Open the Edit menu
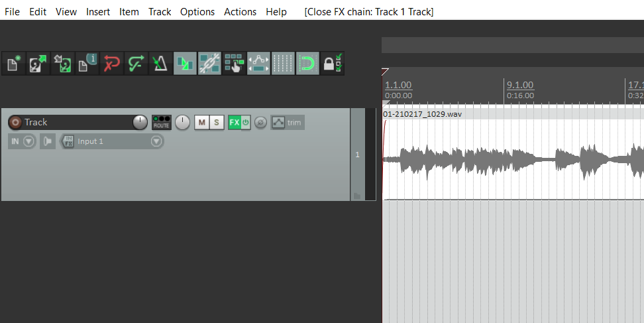This screenshot has width=644, height=323. point(38,12)
